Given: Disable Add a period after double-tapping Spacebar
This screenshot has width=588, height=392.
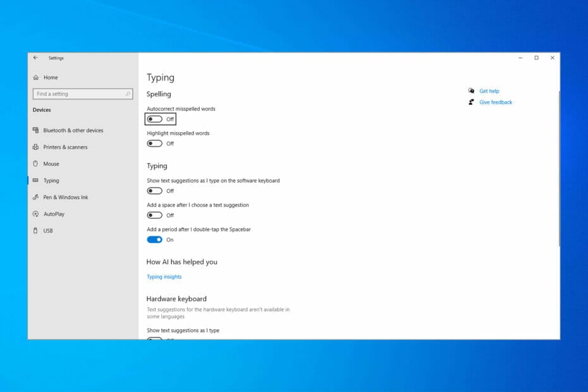Looking at the screenshot, I should click(154, 240).
